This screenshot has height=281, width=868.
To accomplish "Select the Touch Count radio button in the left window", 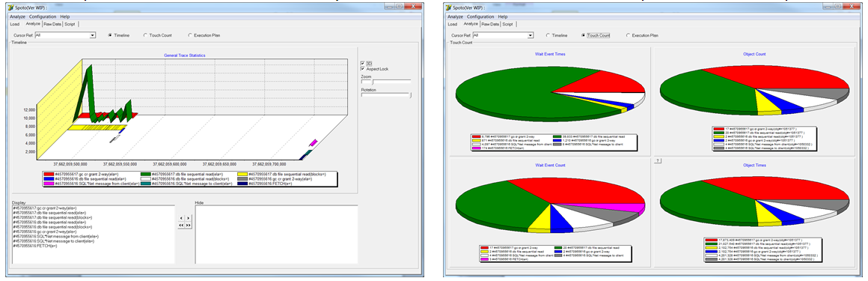I will tap(146, 35).
